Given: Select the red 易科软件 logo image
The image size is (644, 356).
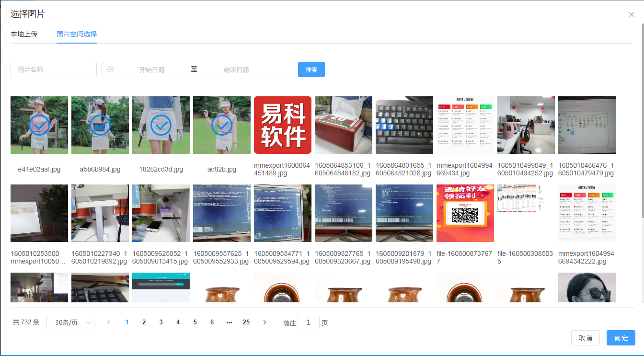Looking at the screenshot, I should click(x=282, y=125).
